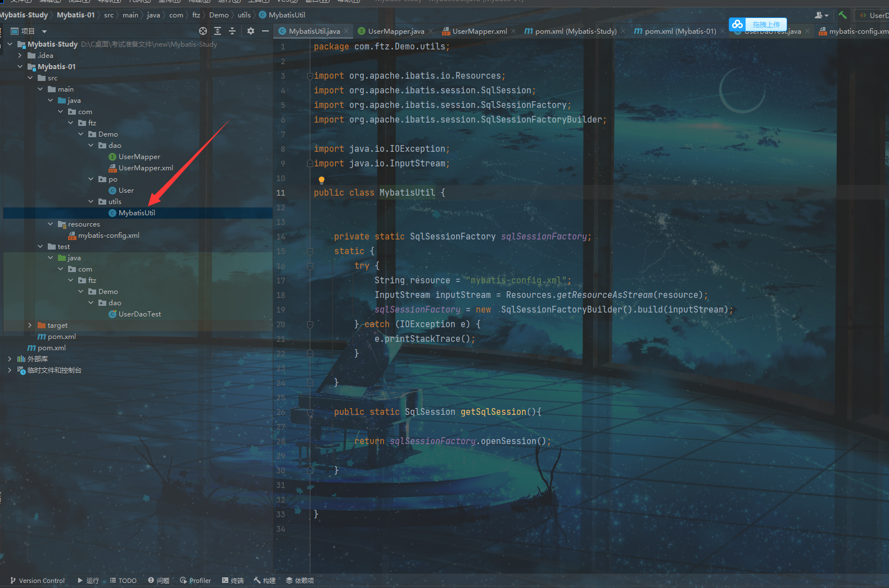Open the Version Control tool window
Viewport: 889px width, 588px height.
tap(37, 581)
